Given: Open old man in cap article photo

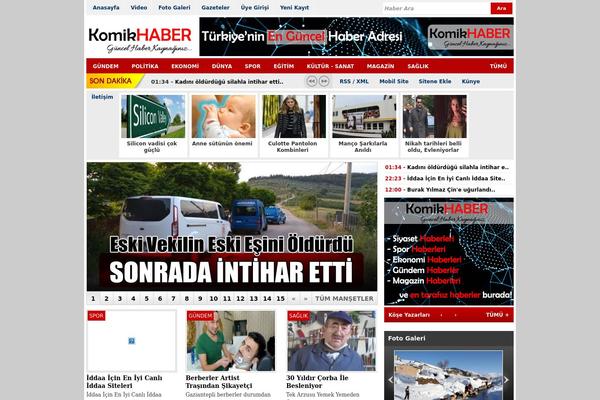Looking at the screenshot, I should point(331,341).
